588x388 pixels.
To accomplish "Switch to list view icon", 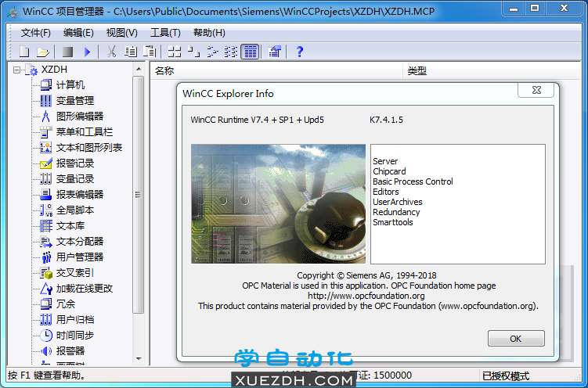I will click(x=212, y=52).
